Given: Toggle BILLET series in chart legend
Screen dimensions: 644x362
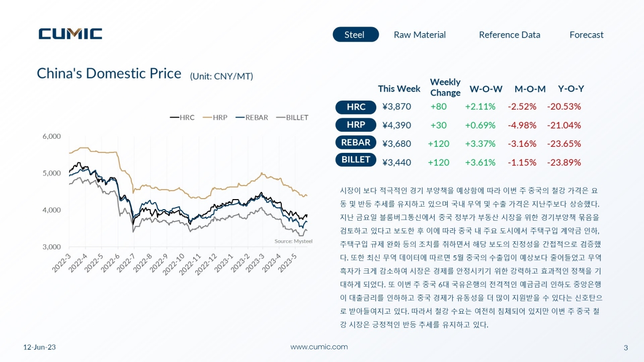Looking at the screenshot, I should coord(292,118).
